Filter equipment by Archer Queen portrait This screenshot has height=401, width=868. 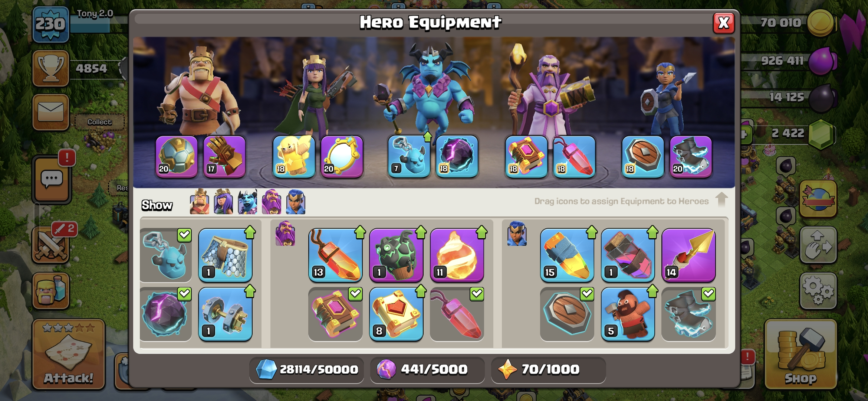pos(223,202)
